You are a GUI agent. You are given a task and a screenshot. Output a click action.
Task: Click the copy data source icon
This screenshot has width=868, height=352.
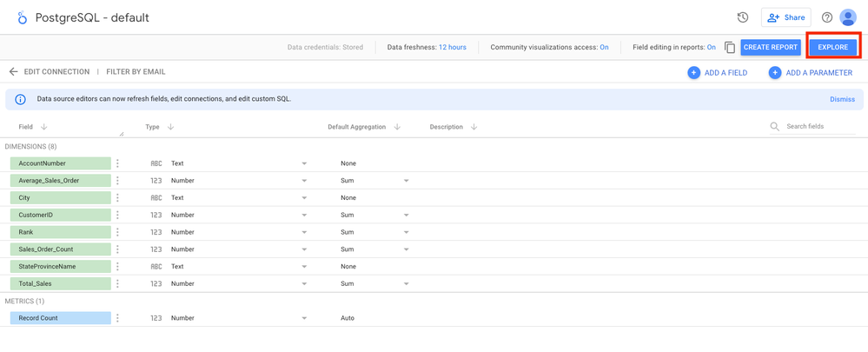[730, 48]
